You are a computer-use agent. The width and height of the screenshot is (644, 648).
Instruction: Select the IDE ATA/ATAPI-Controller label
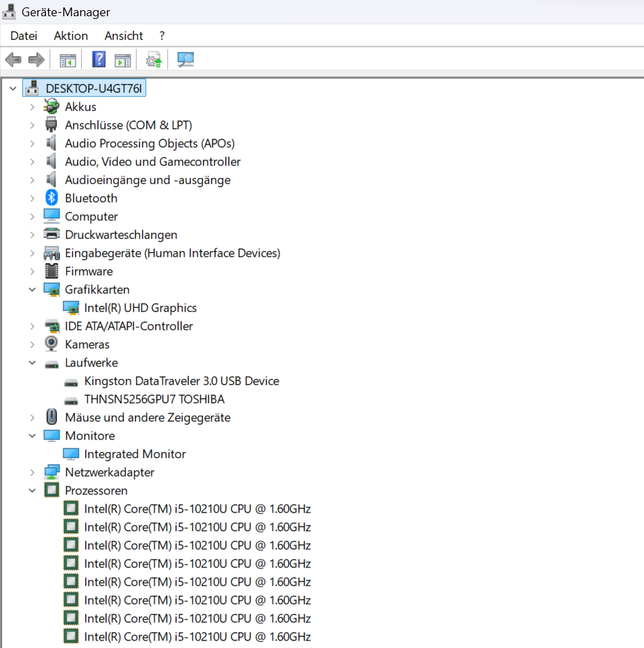pos(129,326)
